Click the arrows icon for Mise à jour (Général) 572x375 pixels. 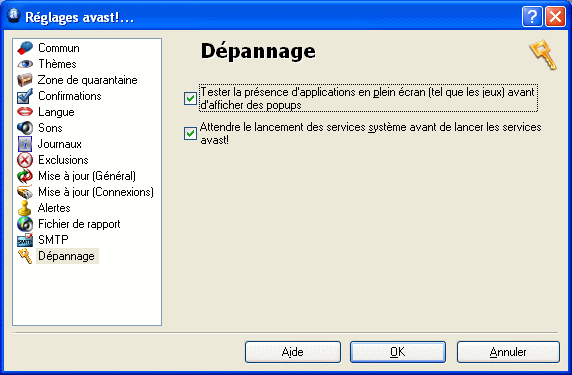(x=25, y=176)
